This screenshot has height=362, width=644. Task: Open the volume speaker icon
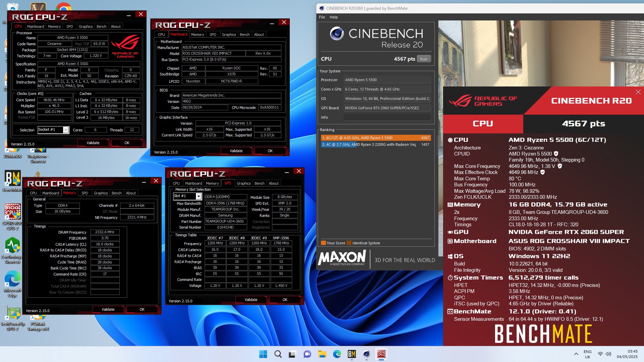[x=608, y=354]
